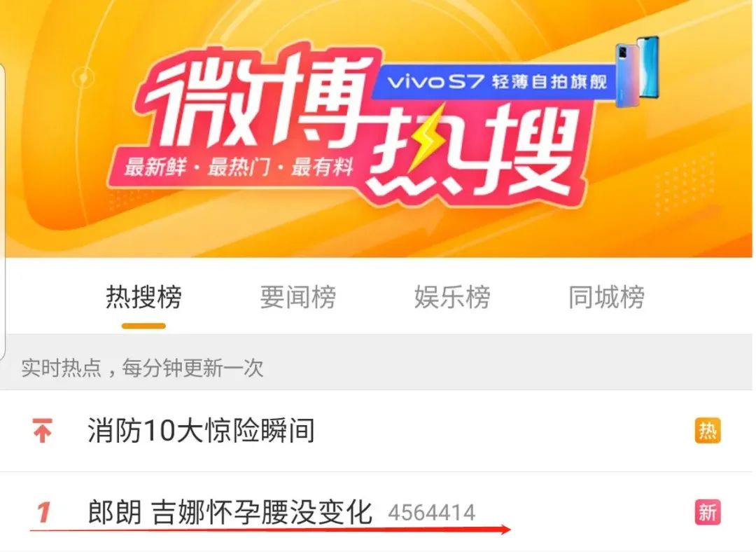The image size is (756, 552).
Task: Tap the vivo phone image in banner
Action: [637, 71]
